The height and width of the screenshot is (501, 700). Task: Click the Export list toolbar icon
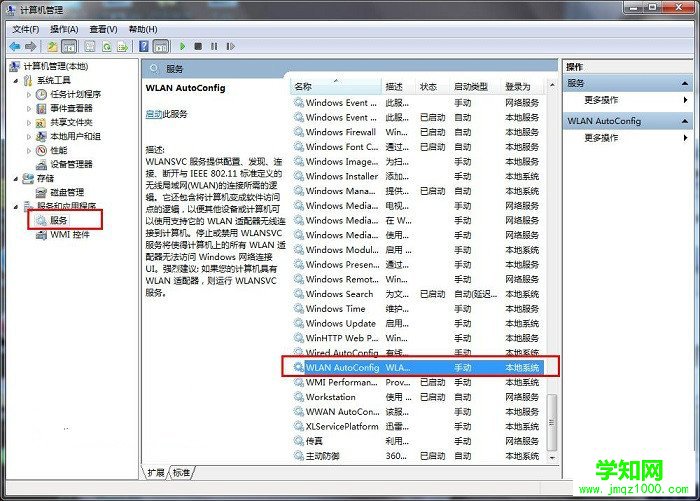click(122, 46)
